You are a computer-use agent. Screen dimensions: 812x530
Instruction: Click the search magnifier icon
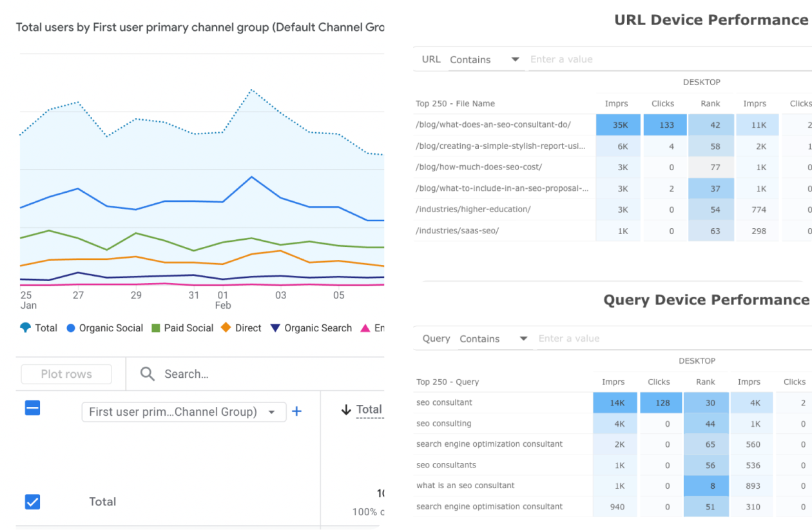[148, 374]
